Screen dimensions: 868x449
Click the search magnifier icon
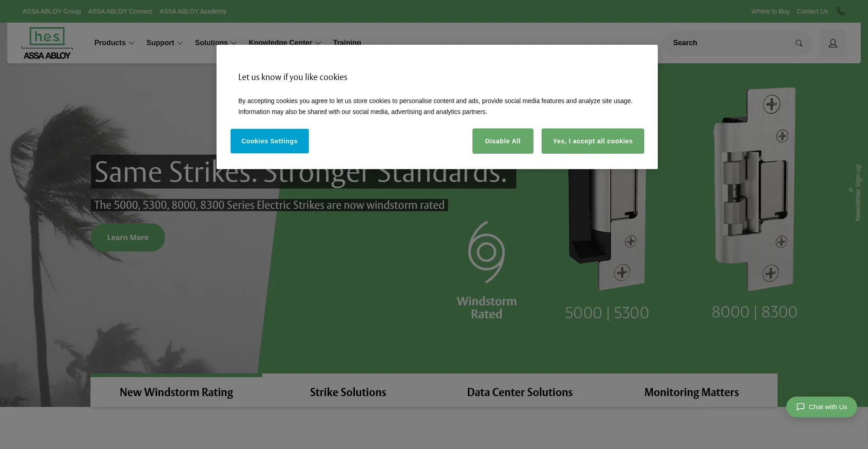point(799,43)
